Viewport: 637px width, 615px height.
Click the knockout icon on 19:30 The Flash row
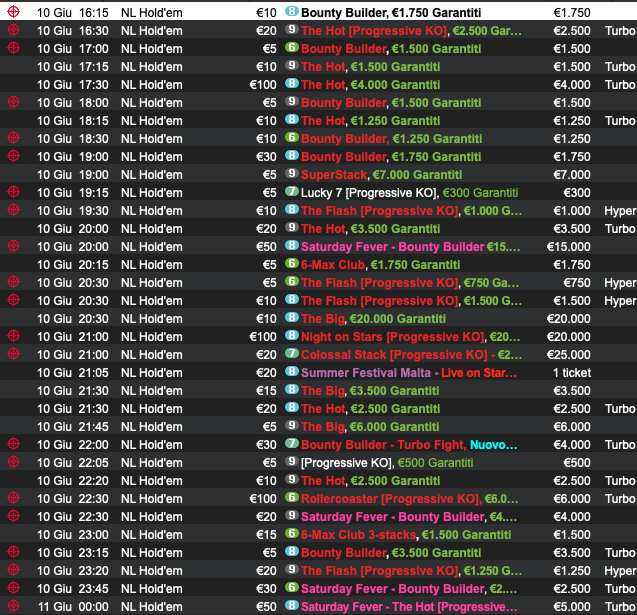(x=13, y=210)
